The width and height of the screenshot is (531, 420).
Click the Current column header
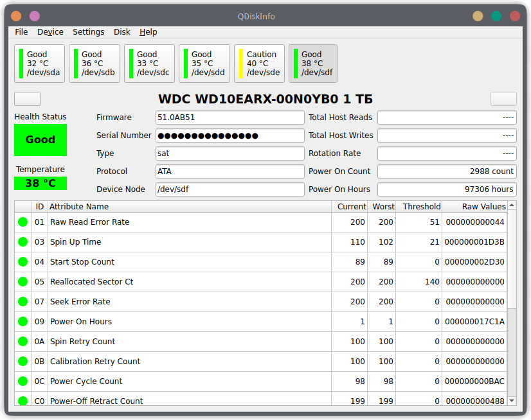coord(350,206)
